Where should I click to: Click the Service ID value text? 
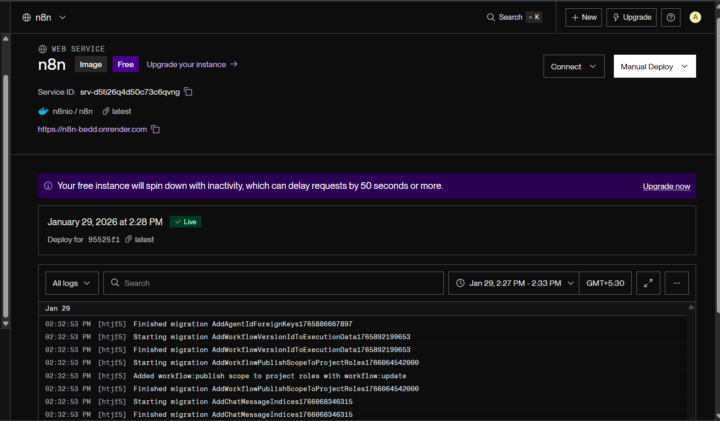point(130,92)
